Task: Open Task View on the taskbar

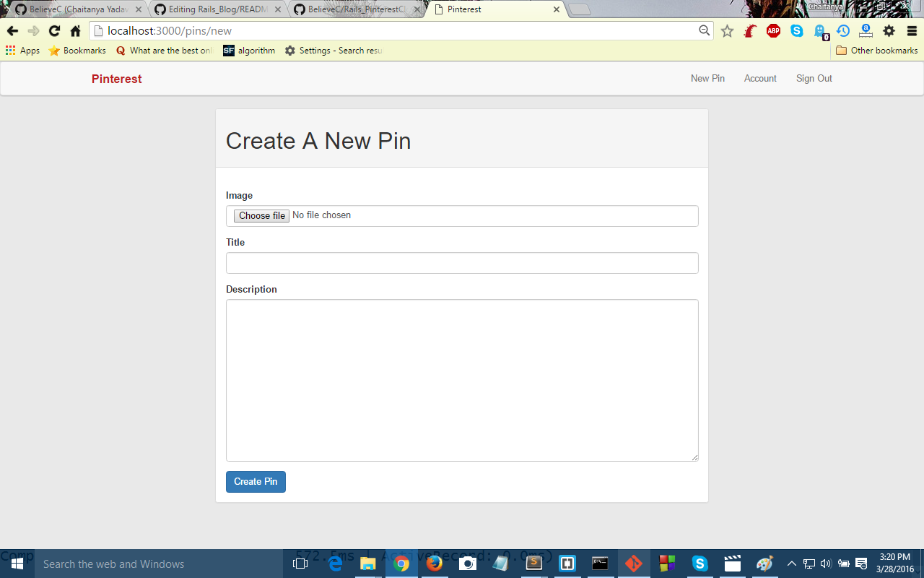Action: click(x=300, y=564)
